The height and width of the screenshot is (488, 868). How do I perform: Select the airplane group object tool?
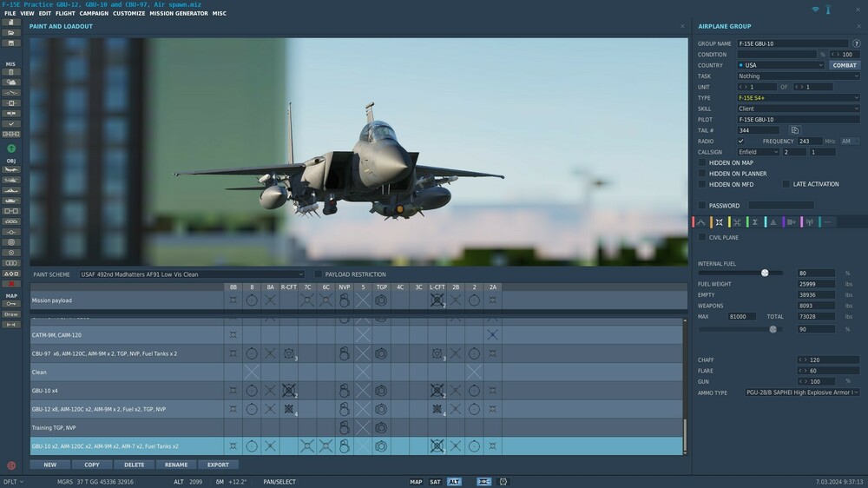[x=11, y=169]
